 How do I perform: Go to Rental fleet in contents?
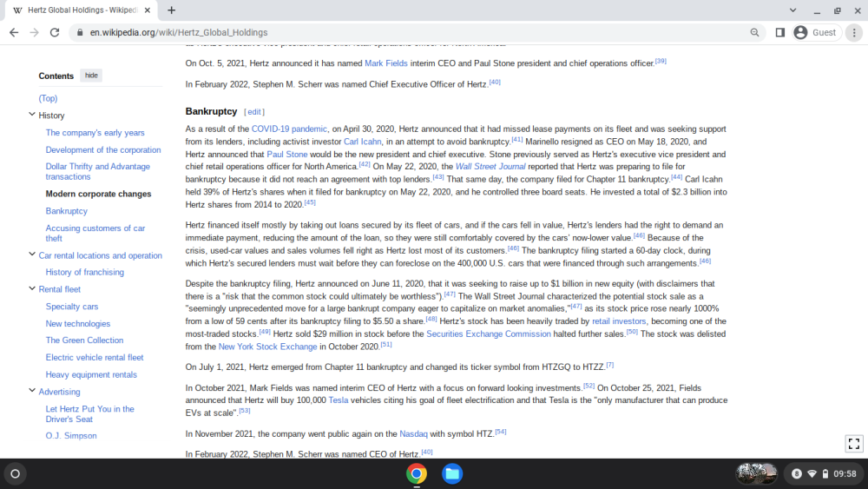(59, 289)
